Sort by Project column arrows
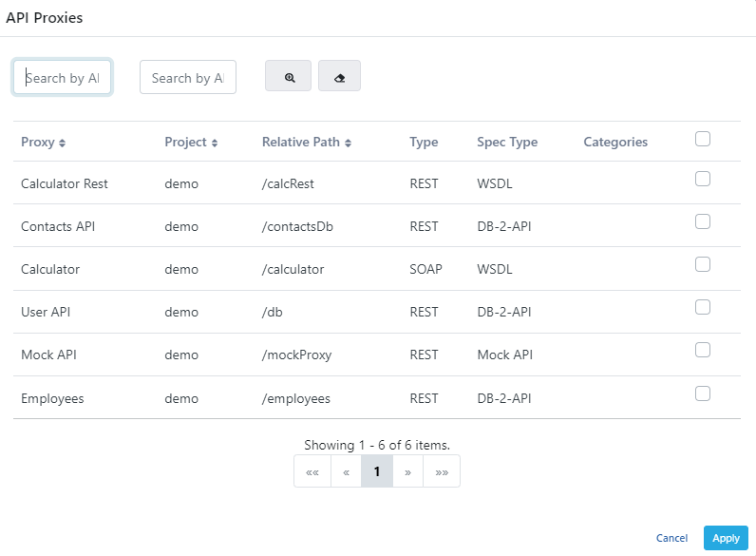 coord(215,143)
